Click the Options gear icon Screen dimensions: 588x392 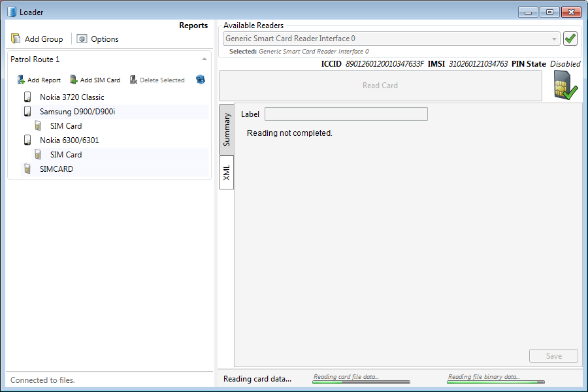click(82, 39)
